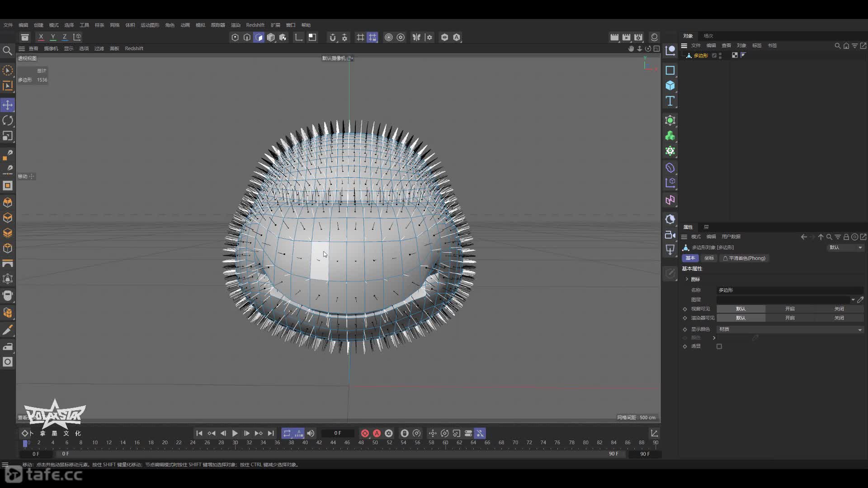Image resolution: width=868 pixels, height=488 pixels.
Task: Open Object Manager hamburger menu
Action: pos(684,46)
